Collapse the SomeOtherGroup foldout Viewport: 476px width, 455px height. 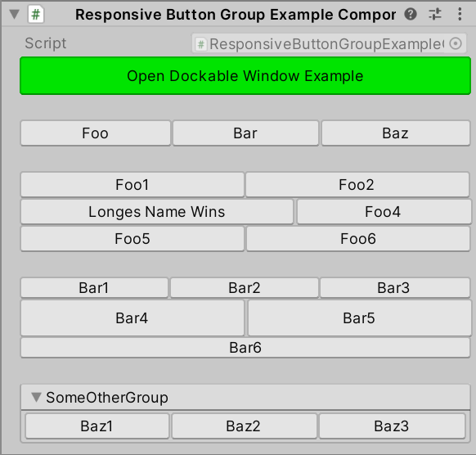[37, 397]
